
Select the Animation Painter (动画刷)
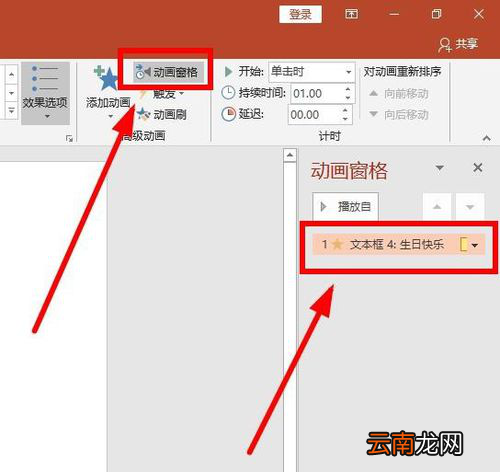(x=162, y=115)
